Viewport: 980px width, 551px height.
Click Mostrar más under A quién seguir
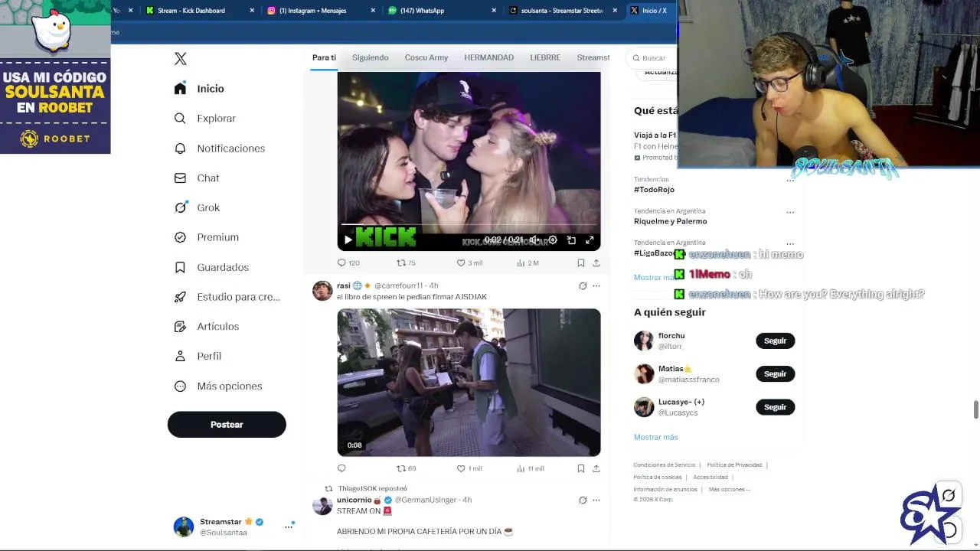(655, 437)
